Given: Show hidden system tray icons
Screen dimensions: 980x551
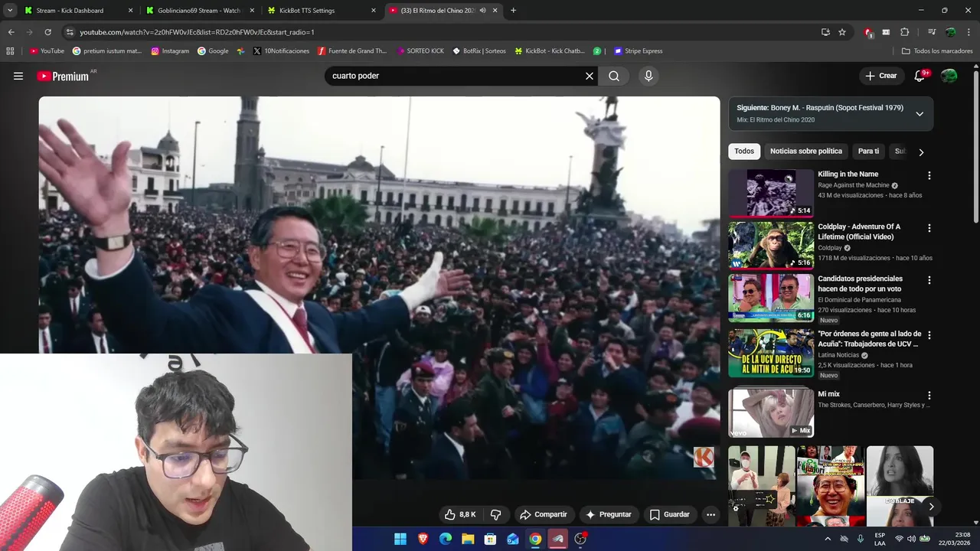Looking at the screenshot, I should 828,539.
